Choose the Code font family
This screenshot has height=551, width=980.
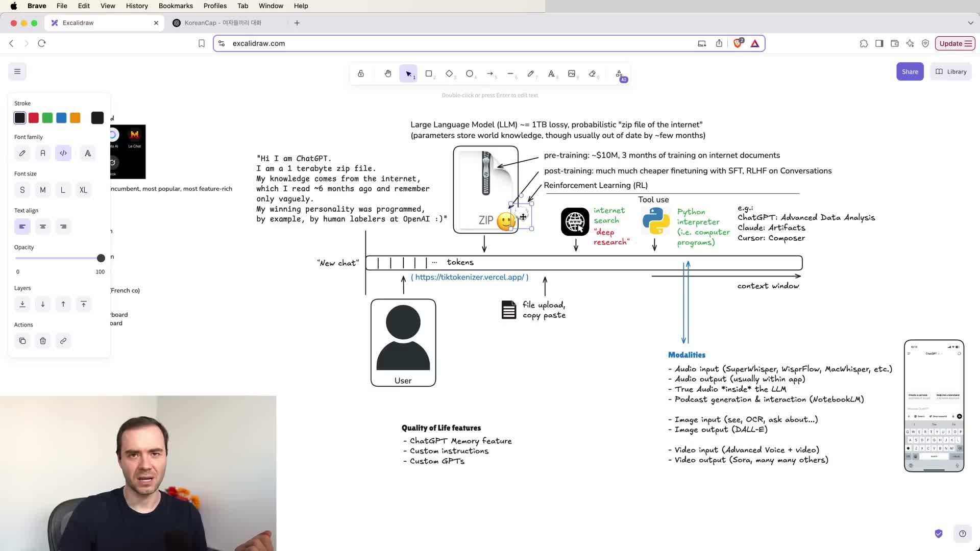point(63,153)
